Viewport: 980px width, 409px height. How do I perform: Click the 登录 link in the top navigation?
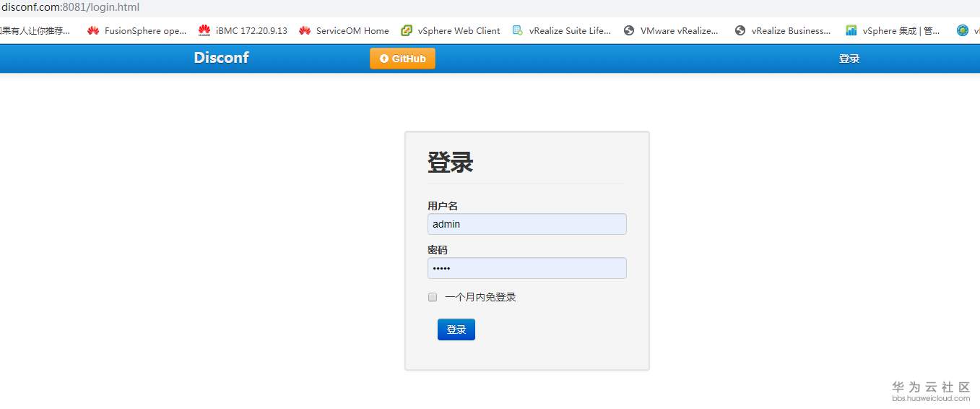click(x=849, y=59)
